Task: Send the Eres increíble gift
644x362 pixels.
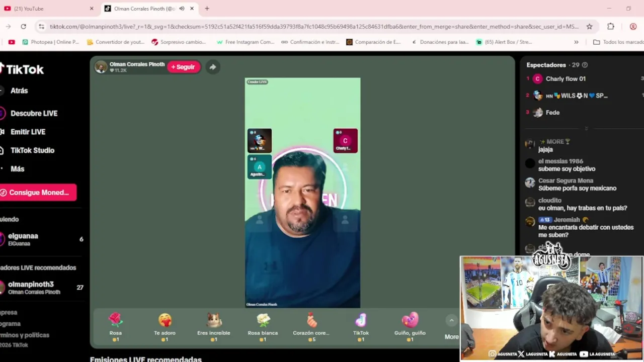Action: tap(214, 326)
